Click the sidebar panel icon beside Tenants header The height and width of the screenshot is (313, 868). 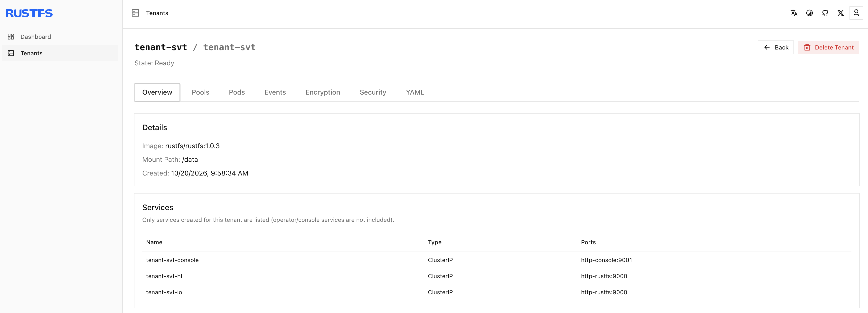(x=135, y=13)
